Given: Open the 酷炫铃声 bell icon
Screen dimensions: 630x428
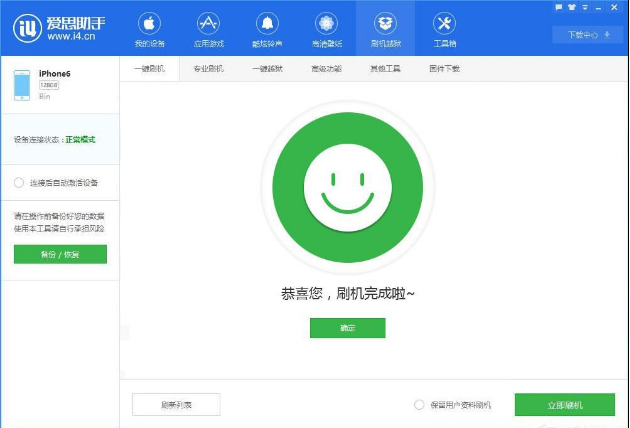Looking at the screenshot, I should pos(267,24).
